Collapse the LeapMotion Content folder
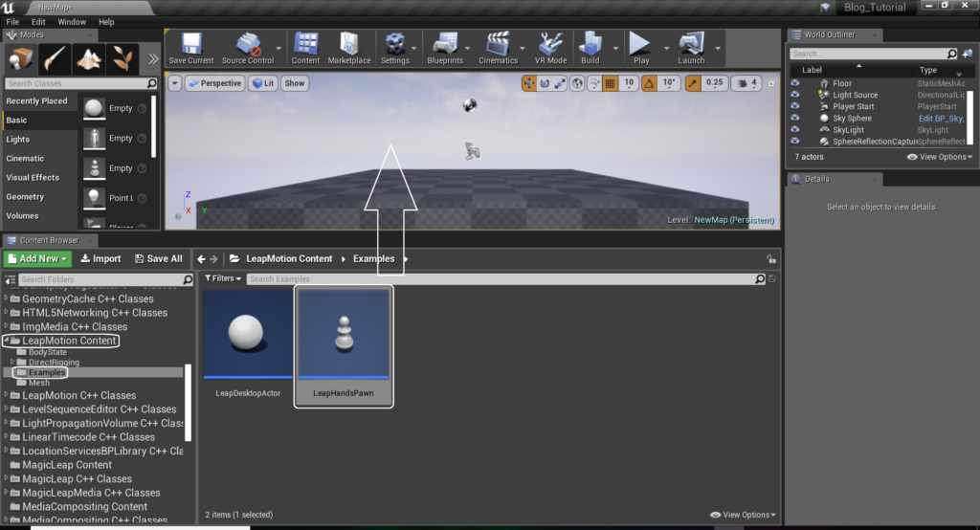980x530 pixels. [7, 341]
